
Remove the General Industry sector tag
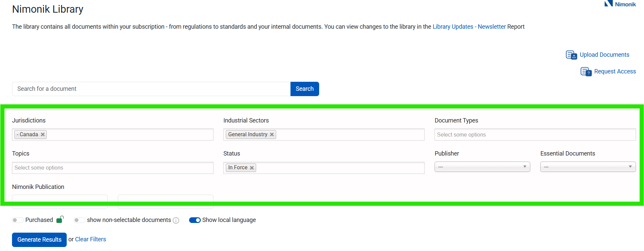tap(272, 135)
